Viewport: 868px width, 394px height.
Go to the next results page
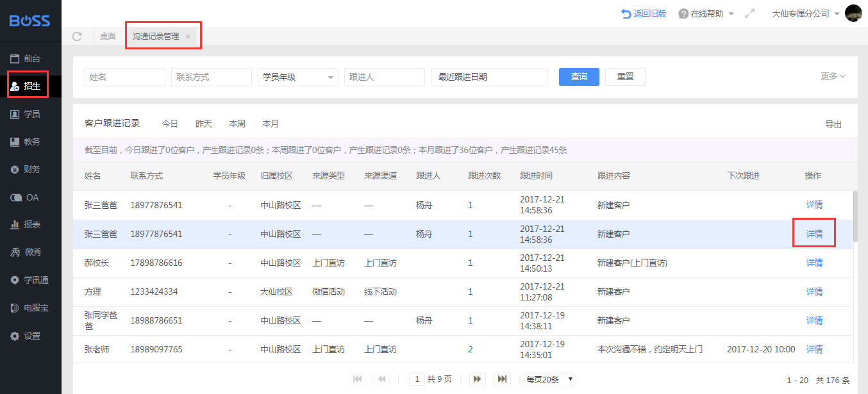(x=477, y=379)
